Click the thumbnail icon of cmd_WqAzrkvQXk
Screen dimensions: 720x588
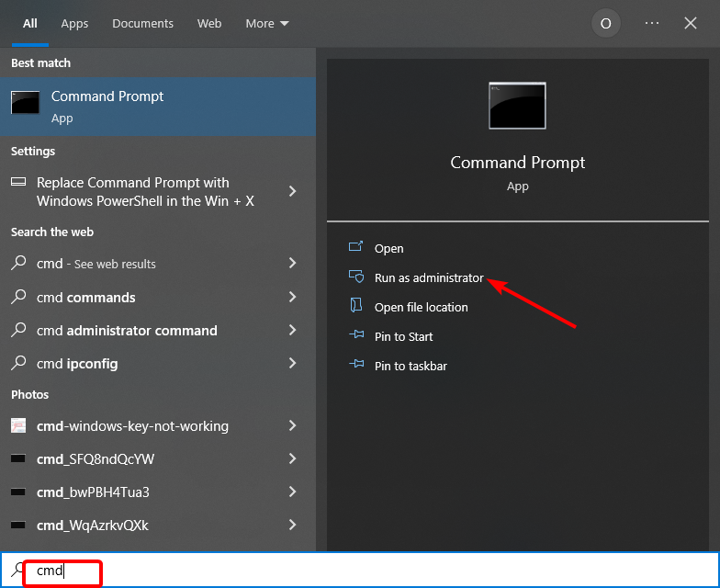click(18, 525)
